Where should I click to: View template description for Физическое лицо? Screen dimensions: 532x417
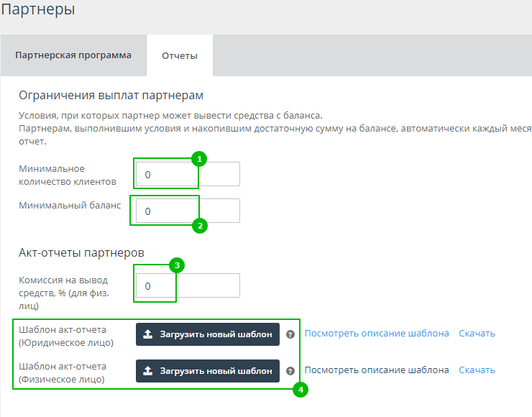click(377, 370)
